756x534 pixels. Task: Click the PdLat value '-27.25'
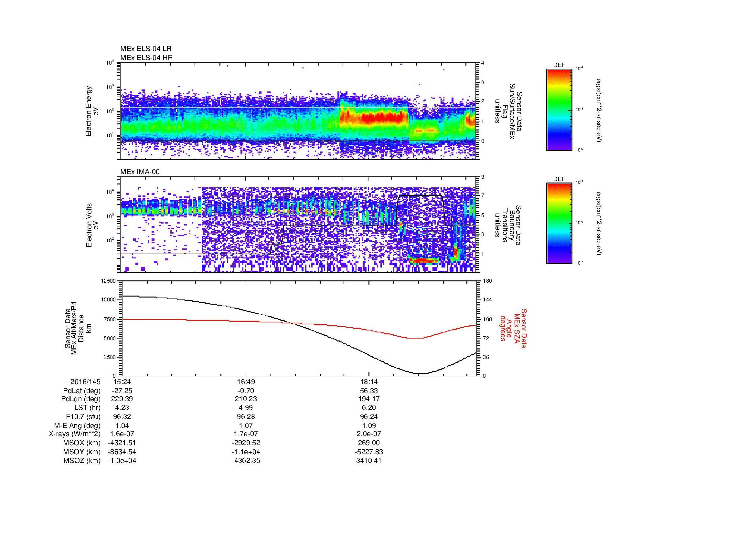[122, 391]
